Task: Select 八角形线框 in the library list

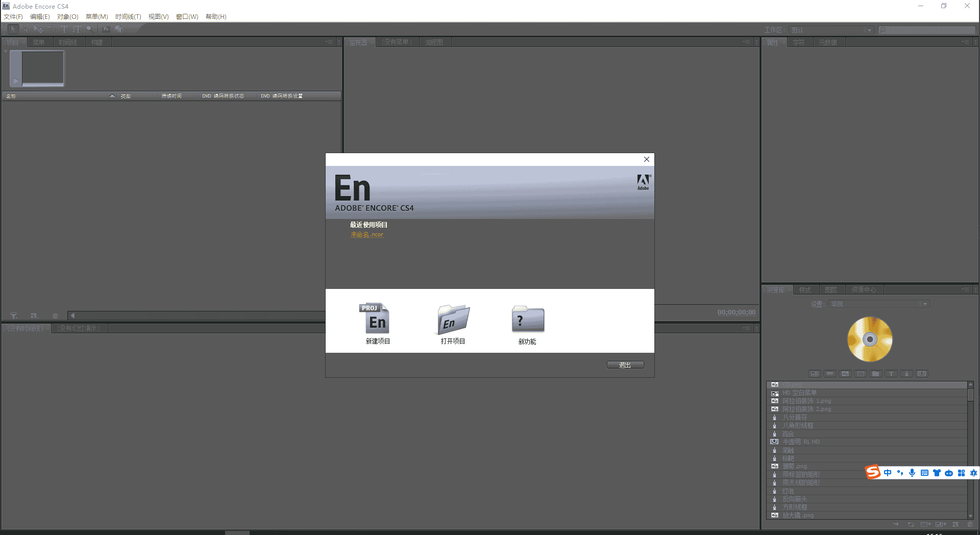Action: tap(867, 426)
